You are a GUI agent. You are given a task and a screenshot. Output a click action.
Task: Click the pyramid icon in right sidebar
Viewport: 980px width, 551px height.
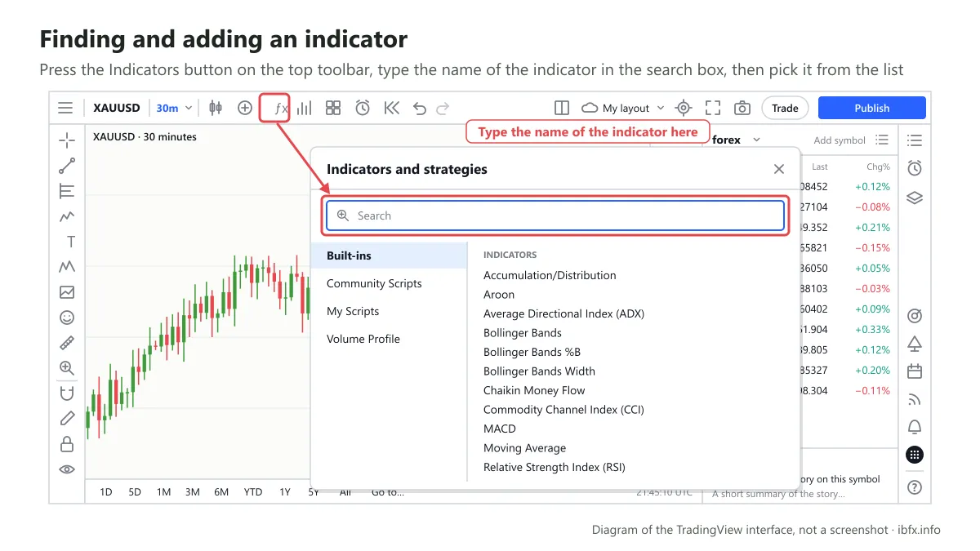[x=915, y=343]
